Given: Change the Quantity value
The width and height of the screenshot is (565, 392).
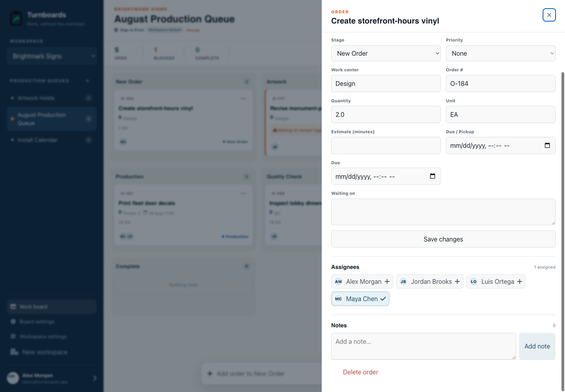Looking at the screenshot, I should 386,114.
